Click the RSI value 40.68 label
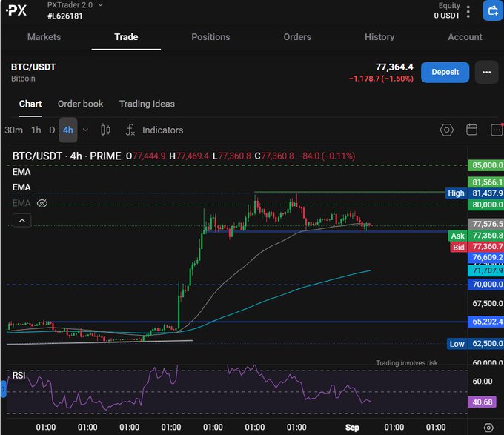Viewport: 504px width, 435px height. [483, 402]
